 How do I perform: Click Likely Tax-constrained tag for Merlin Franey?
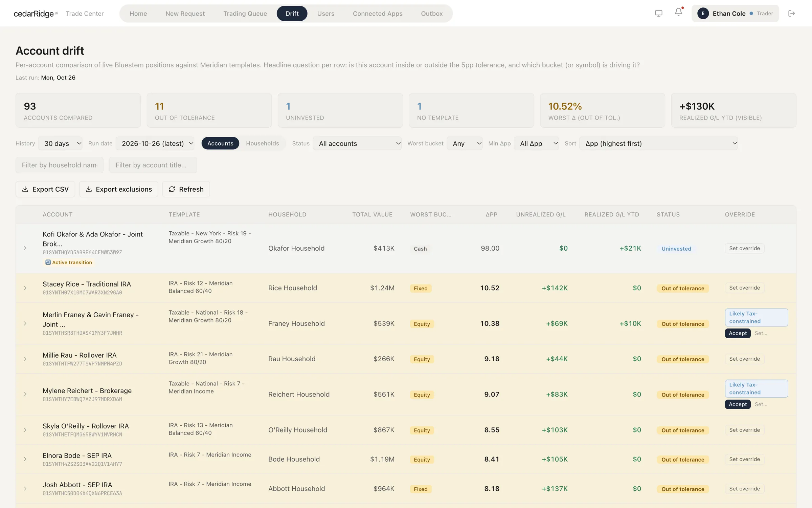click(756, 317)
